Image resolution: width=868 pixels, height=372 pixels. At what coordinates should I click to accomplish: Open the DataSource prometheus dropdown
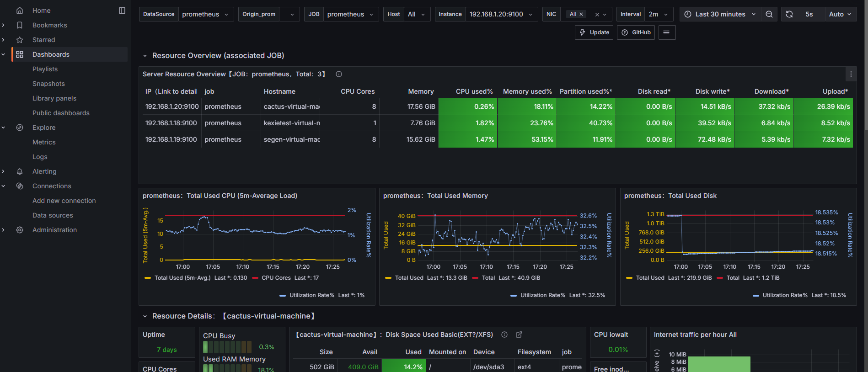(206, 14)
